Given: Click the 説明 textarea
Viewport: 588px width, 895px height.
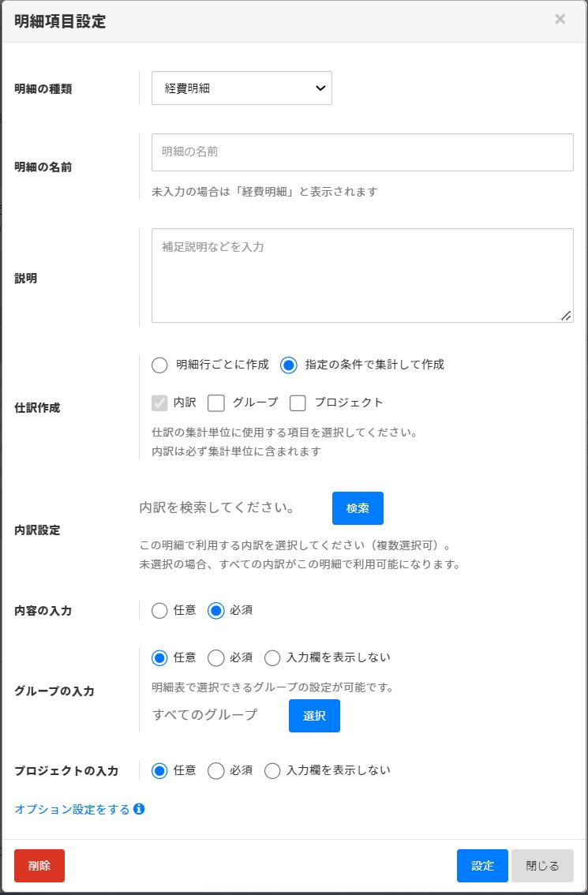Looking at the screenshot, I should click(x=362, y=275).
